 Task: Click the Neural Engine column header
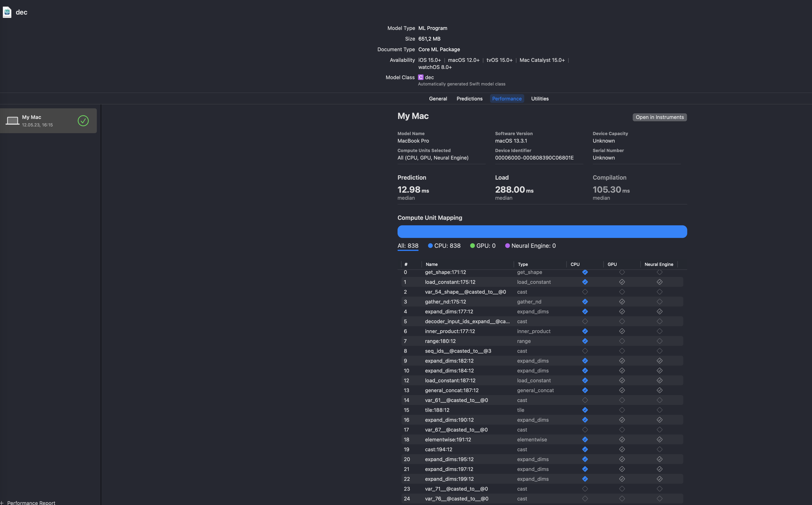658,264
